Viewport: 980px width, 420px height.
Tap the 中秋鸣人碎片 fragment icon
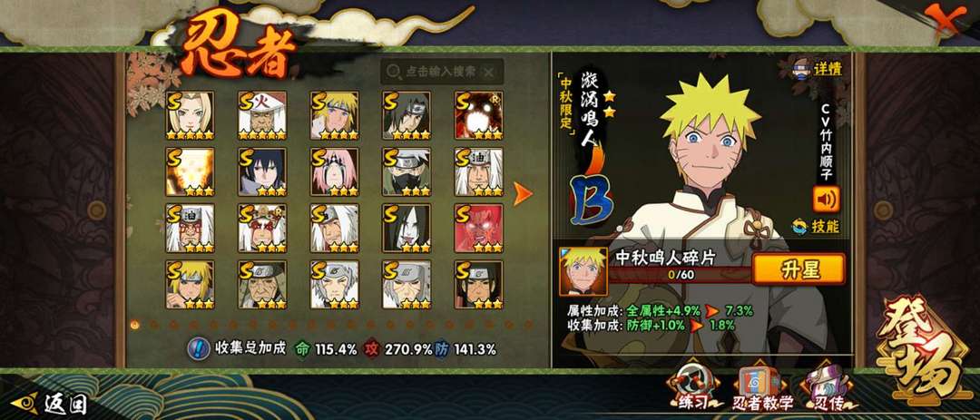point(583,271)
